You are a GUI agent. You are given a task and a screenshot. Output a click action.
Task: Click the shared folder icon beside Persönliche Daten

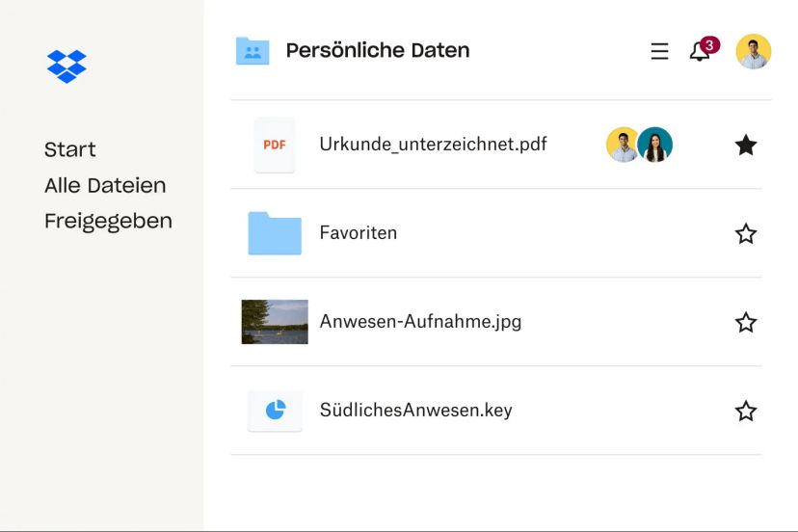(x=253, y=51)
